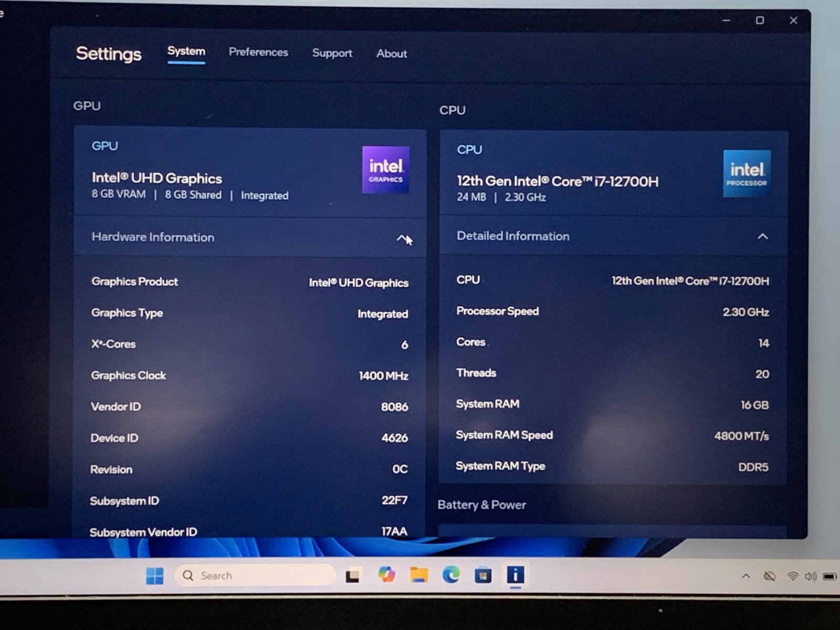Select the "Vendor ID" row label
The image size is (840, 630).
point(115,407)
